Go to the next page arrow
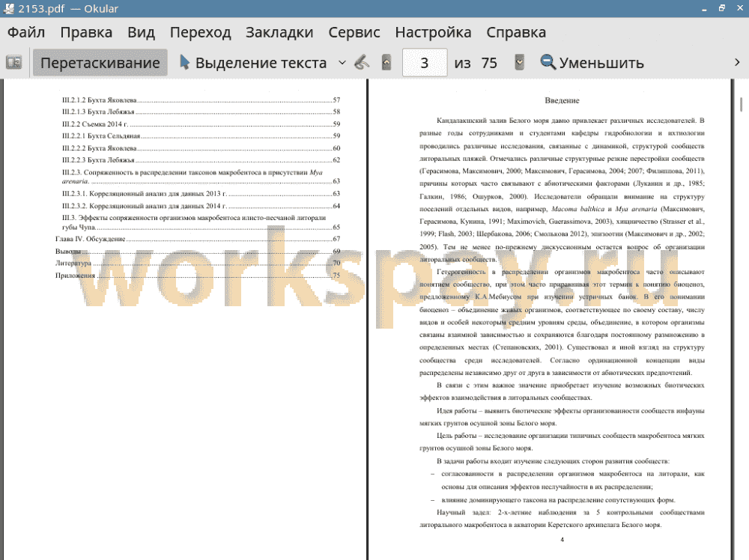 (520, 63)
